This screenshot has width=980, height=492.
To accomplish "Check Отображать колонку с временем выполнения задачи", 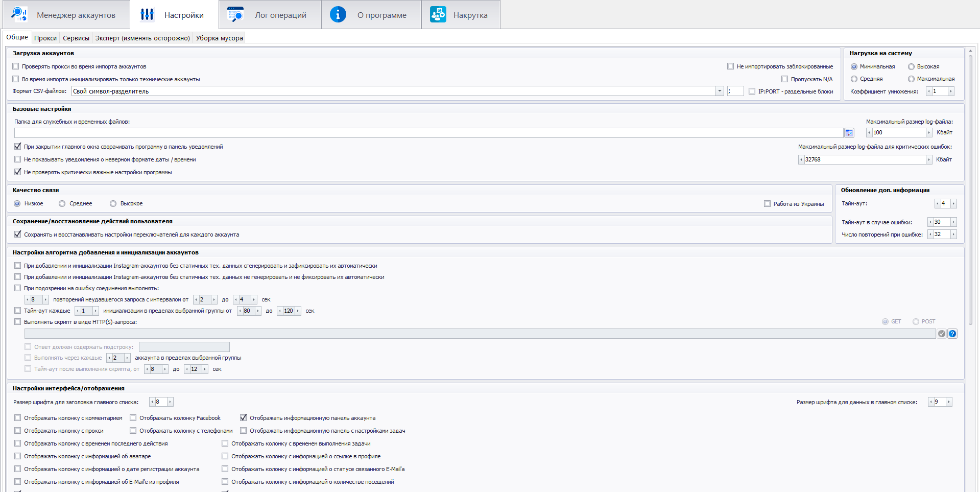I will click(x=225, y=443).
